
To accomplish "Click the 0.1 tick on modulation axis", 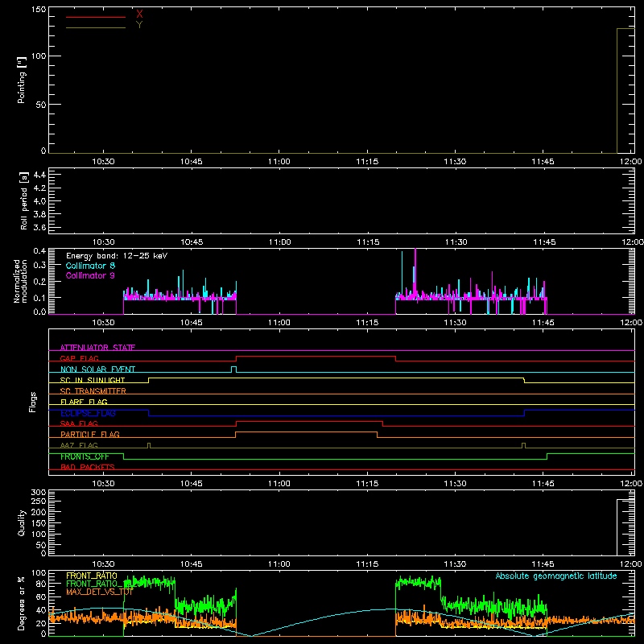I will click(39, 297).
